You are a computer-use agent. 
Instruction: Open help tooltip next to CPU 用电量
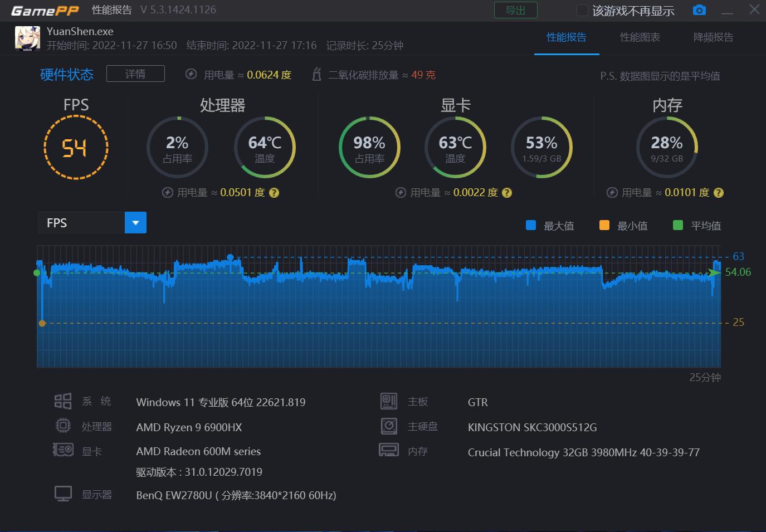tap(274, 192)
